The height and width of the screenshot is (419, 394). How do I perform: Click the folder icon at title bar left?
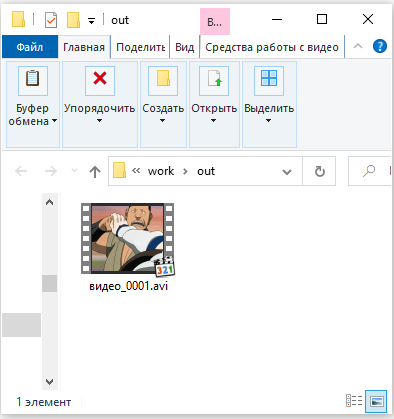point(18,19)
